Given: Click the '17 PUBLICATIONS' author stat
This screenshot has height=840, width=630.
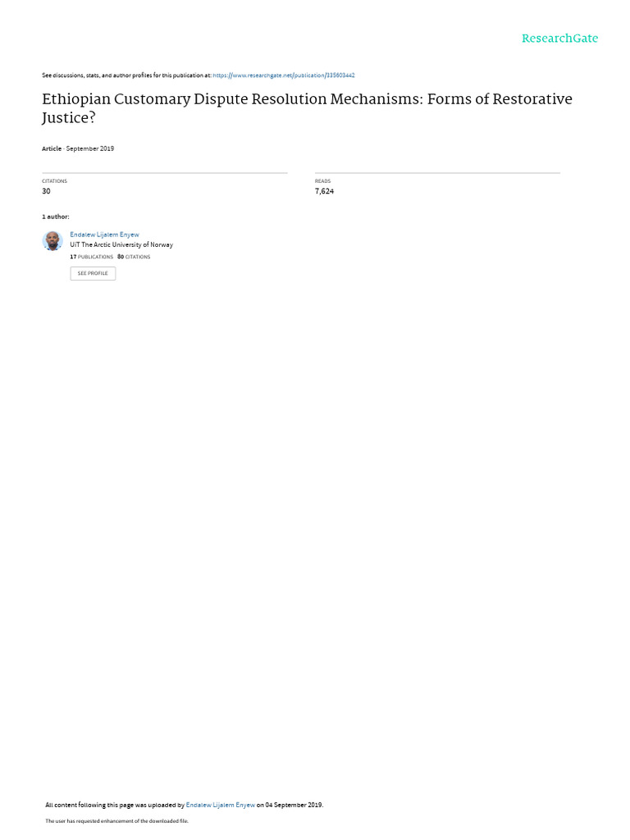Looking at the screenshot, I should (x=92, y=257).
